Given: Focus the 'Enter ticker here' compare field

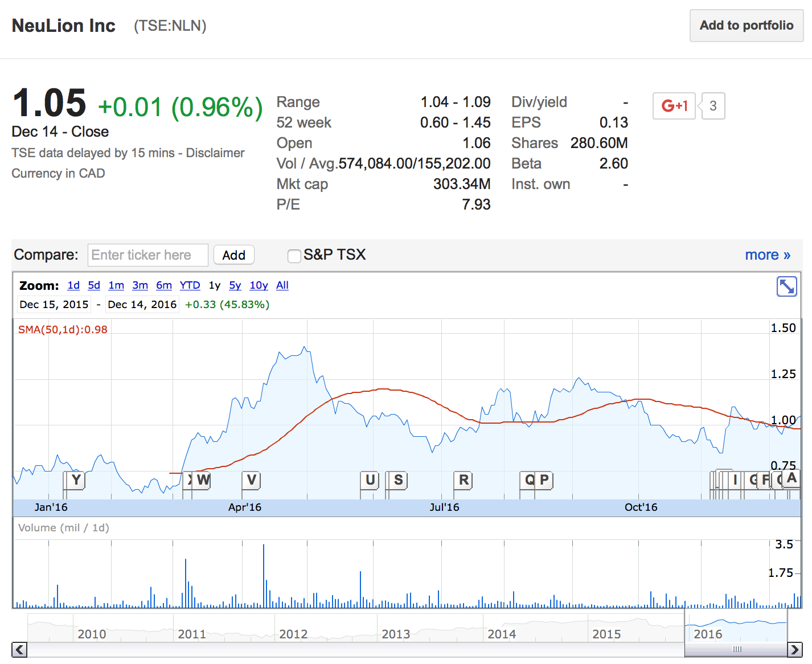Looking at the screenshot, I should (x=148, y=255).
